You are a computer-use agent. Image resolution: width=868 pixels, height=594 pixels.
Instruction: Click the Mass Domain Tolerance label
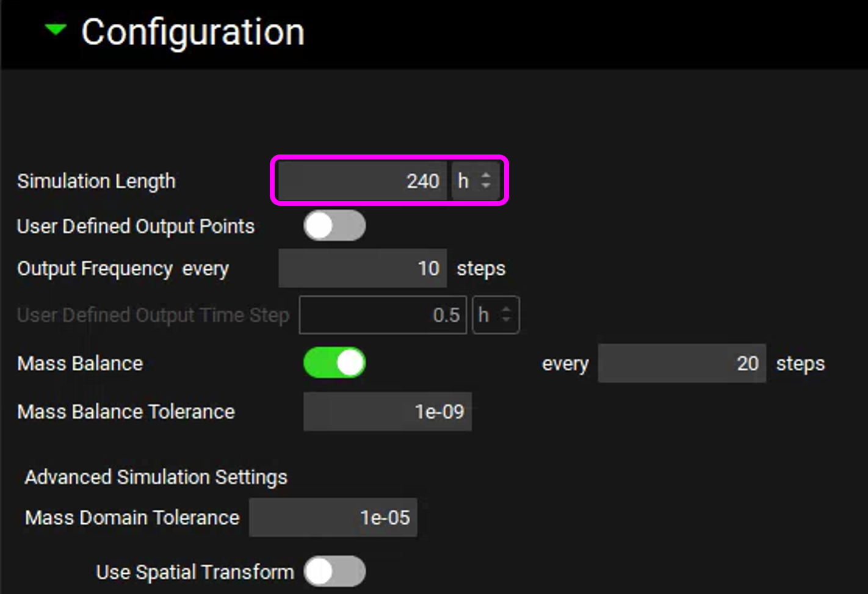point(132,518)
